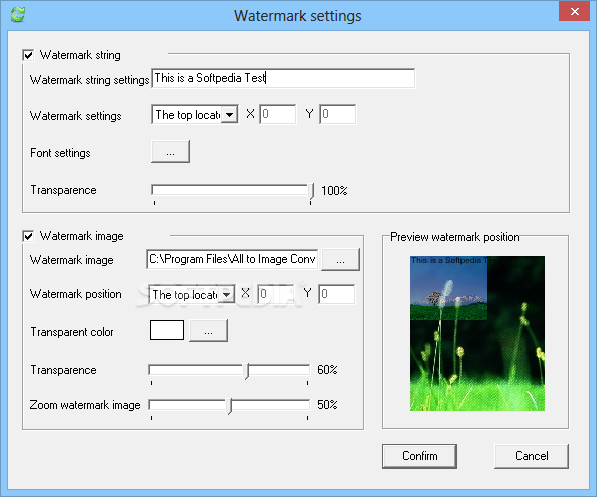Browse for a watermark image file
This screenshot has width=597, height=497.
click(340, 260)
